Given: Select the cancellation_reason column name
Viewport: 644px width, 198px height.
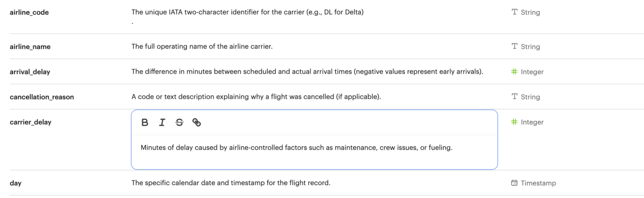Looking at the screenshot, I should 42,97.
